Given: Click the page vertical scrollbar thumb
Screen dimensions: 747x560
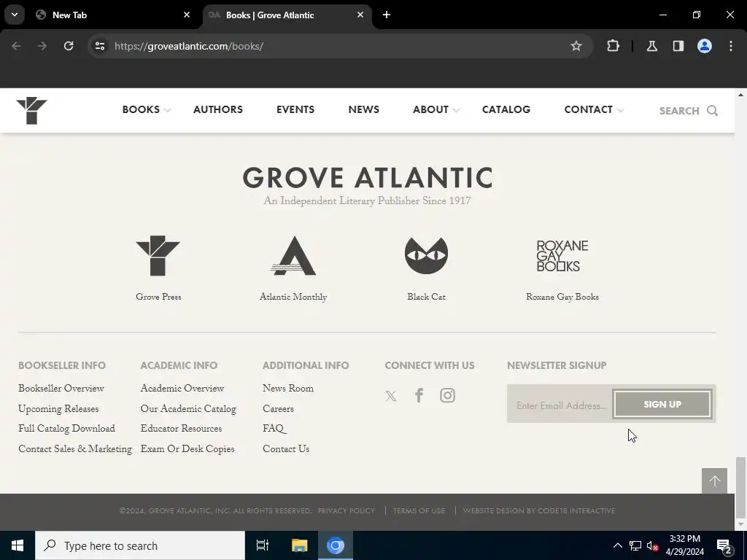Looking at the screenshot, I should 740,486.
